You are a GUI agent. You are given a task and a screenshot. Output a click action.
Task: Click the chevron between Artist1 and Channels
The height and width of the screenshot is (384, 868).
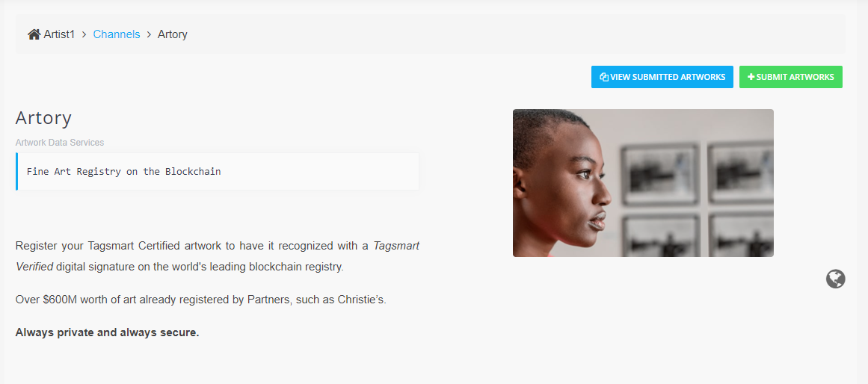84,34
